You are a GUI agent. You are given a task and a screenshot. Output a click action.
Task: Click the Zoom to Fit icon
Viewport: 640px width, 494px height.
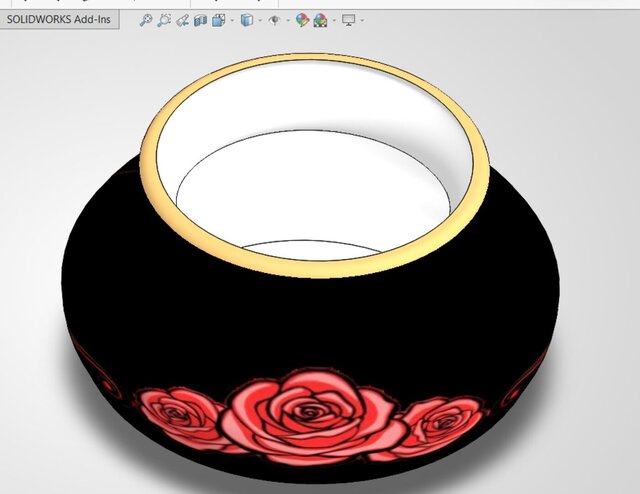click(x=146, y=19)
